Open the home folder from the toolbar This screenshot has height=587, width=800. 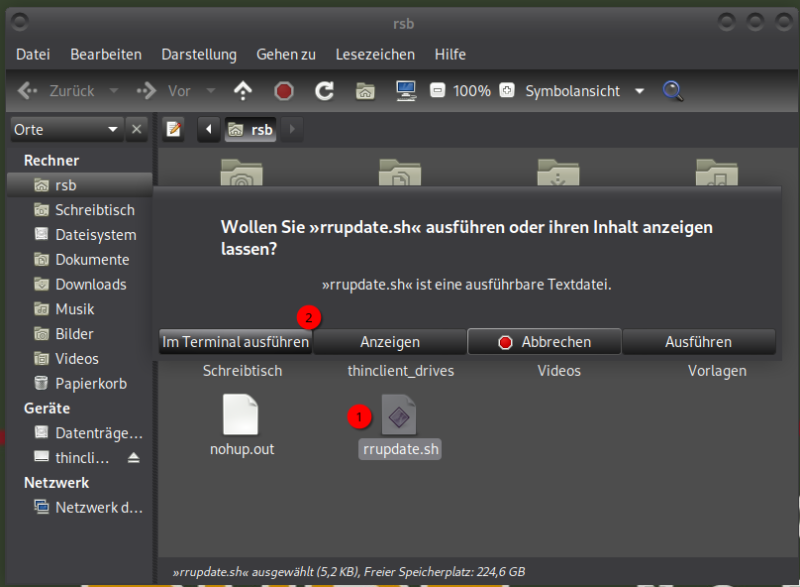pos(364,91)
